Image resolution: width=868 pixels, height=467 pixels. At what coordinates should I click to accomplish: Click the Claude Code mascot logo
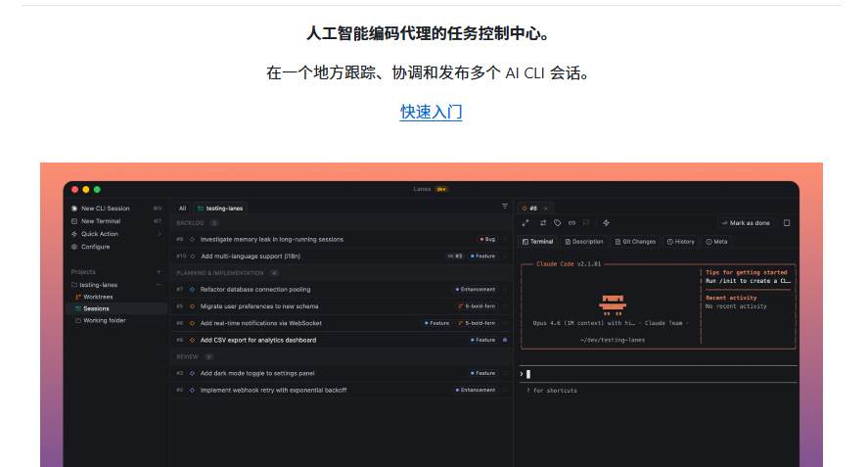click(x=613, y=305)
